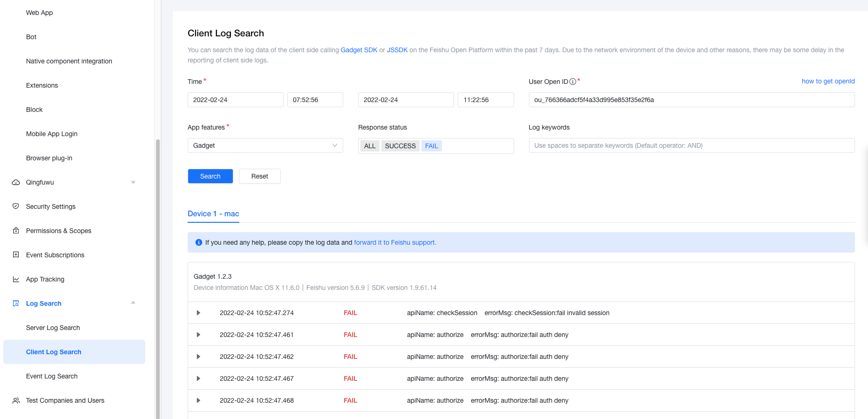Click the Qingfuwu cloud icon
The height and width of the screenshot is (419, 868).
[x=16, y=182]
